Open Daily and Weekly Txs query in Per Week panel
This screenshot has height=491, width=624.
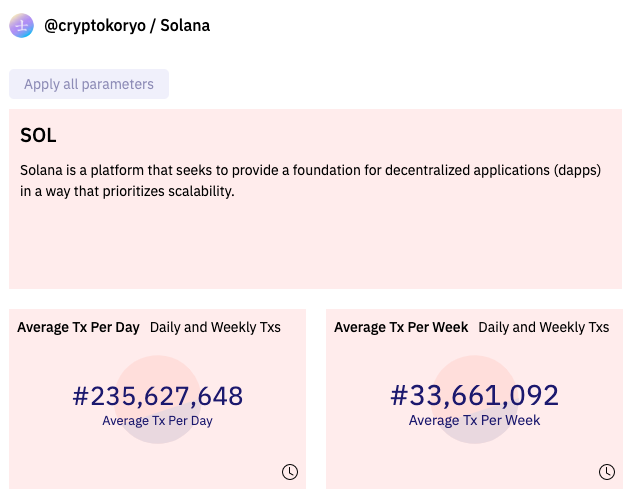tap(543, 327)
